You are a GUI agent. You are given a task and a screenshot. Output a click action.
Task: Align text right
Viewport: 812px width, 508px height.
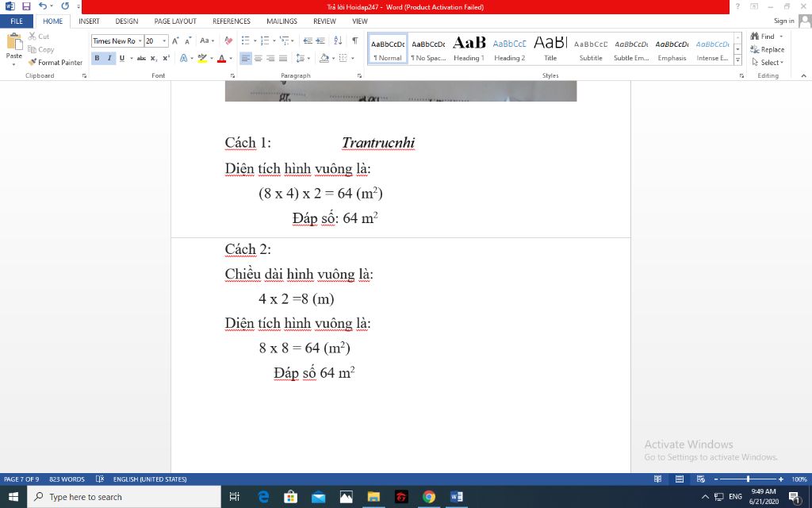(x=270, y=58)
